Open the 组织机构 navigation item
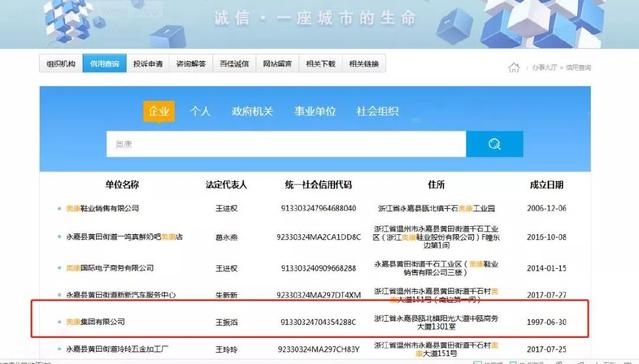The width and height of the screenshot is (639, 364). pos(61,64)
